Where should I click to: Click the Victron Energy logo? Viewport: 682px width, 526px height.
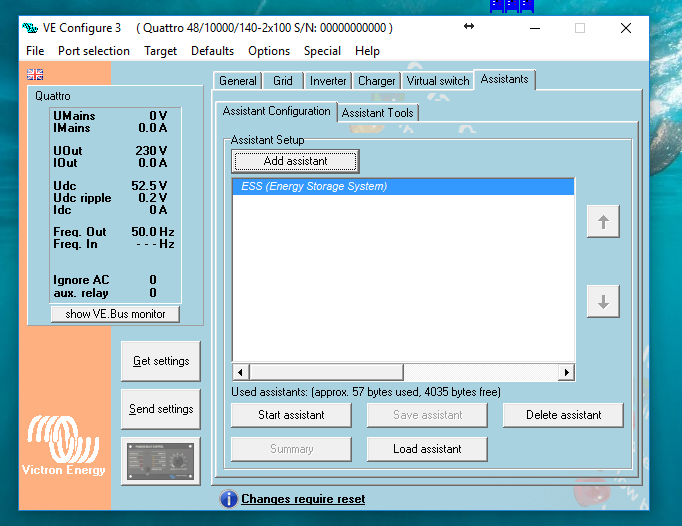64,446
